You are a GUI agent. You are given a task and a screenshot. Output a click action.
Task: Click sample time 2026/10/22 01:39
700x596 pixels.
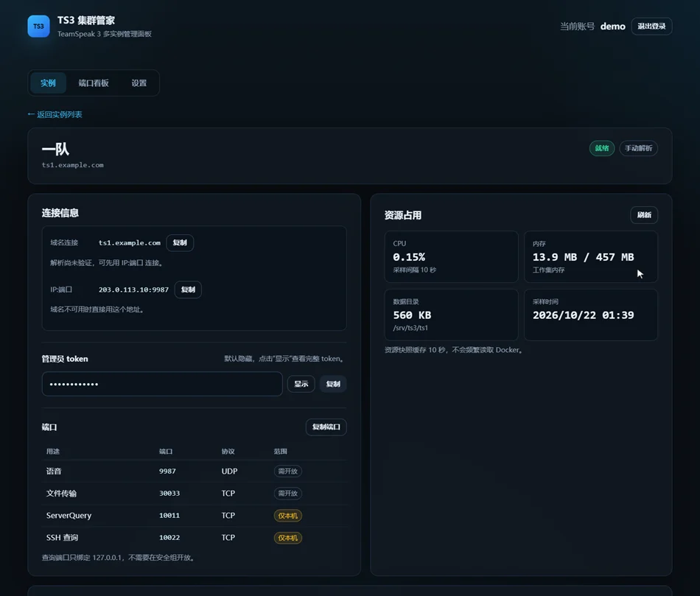pyautogui.click(x=583, y=315)
